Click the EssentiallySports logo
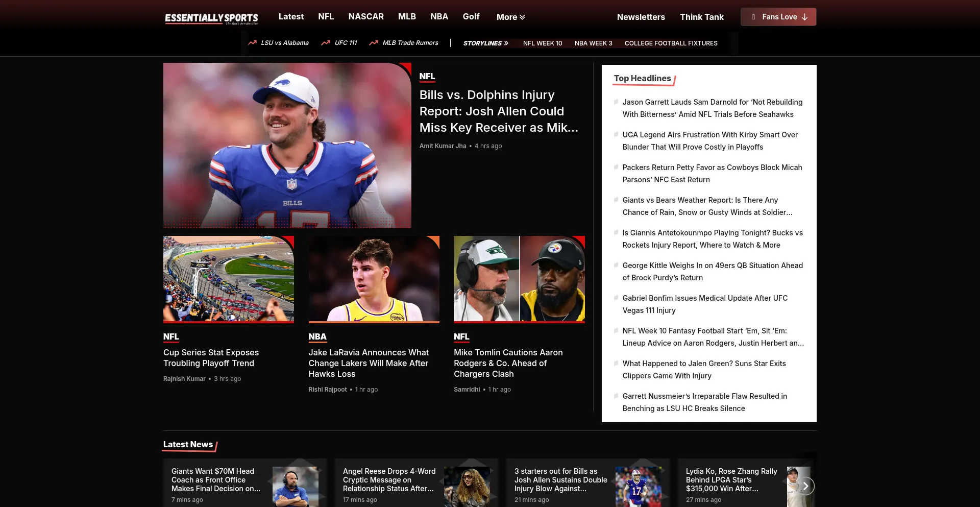Screen dimensions: 980x507 (211, 18)
